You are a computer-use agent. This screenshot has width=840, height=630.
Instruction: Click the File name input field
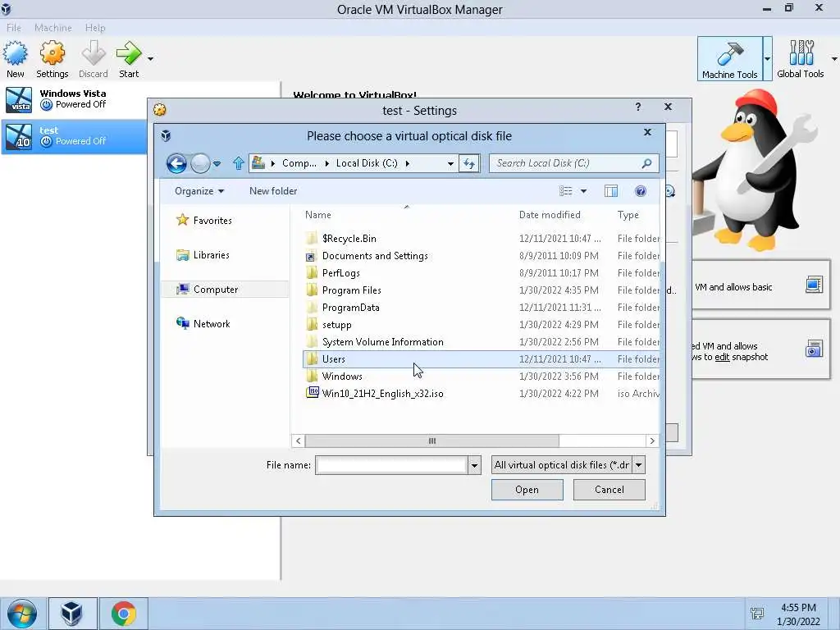point(391,465)
